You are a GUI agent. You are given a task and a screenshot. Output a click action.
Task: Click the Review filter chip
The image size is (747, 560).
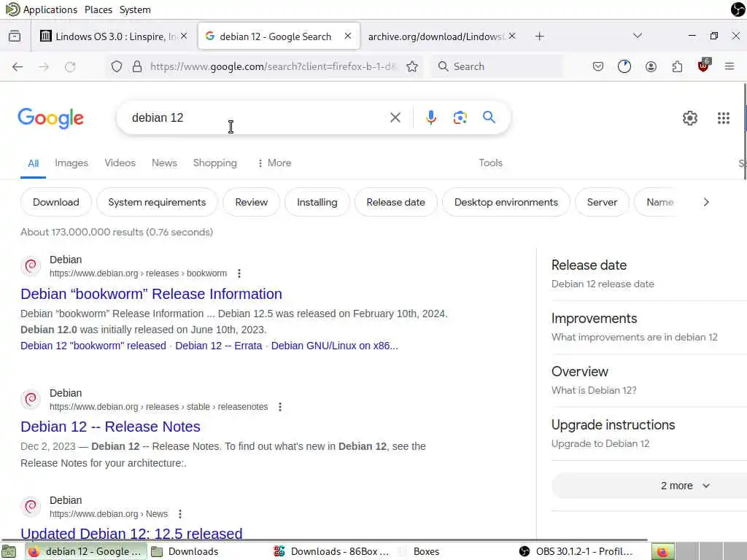click(x=251, y=202)
